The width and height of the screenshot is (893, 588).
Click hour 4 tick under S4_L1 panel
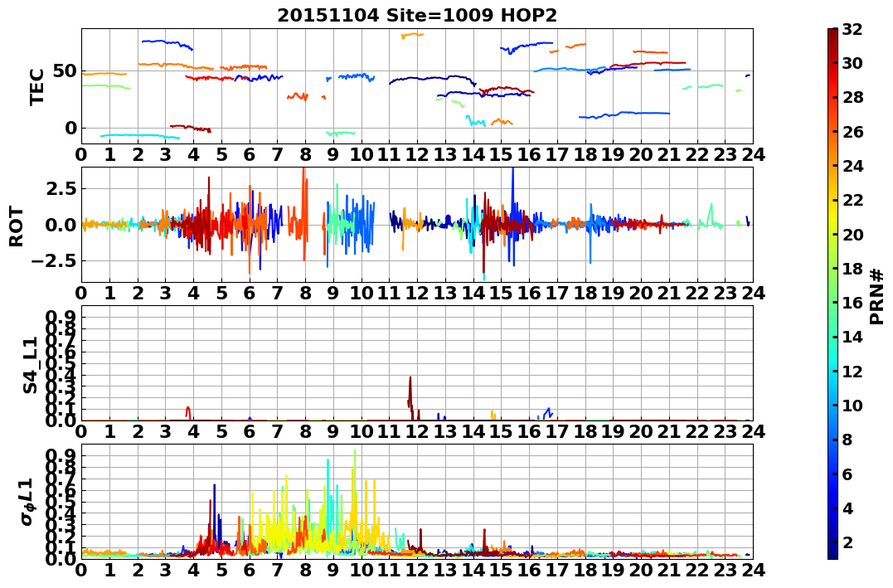coord(194,431)
